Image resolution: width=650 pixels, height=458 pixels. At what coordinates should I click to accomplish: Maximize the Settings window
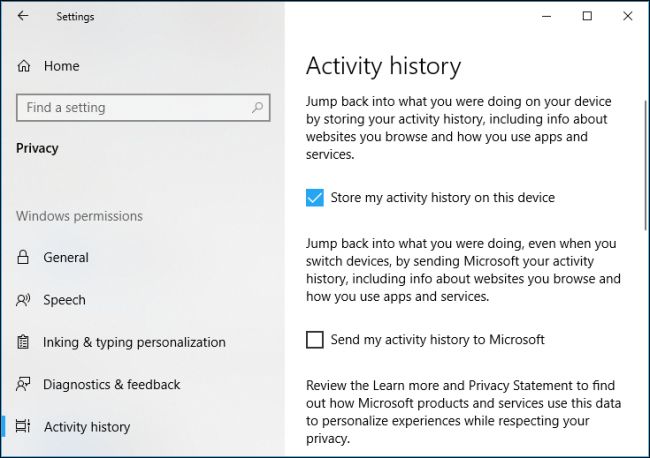tap(587, 16)
